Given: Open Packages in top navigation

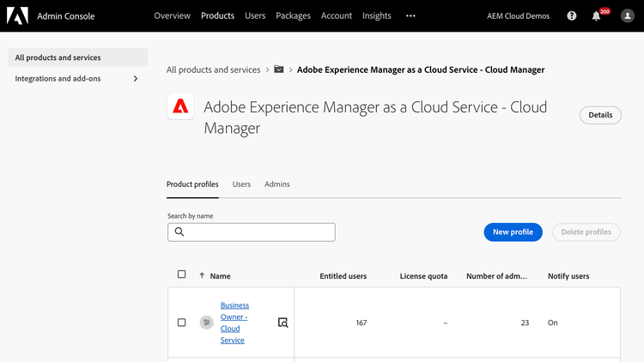Looking at the screenshot, I should coord(293,16).
